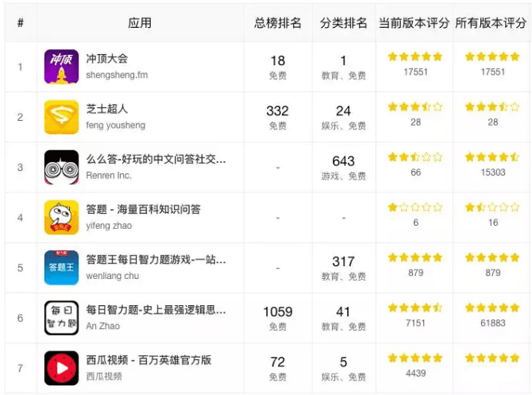532x395 pixels.
Task: Open the 西瓜视频 - 百万英雄官方版 link
Action: (x=148, y=360)
